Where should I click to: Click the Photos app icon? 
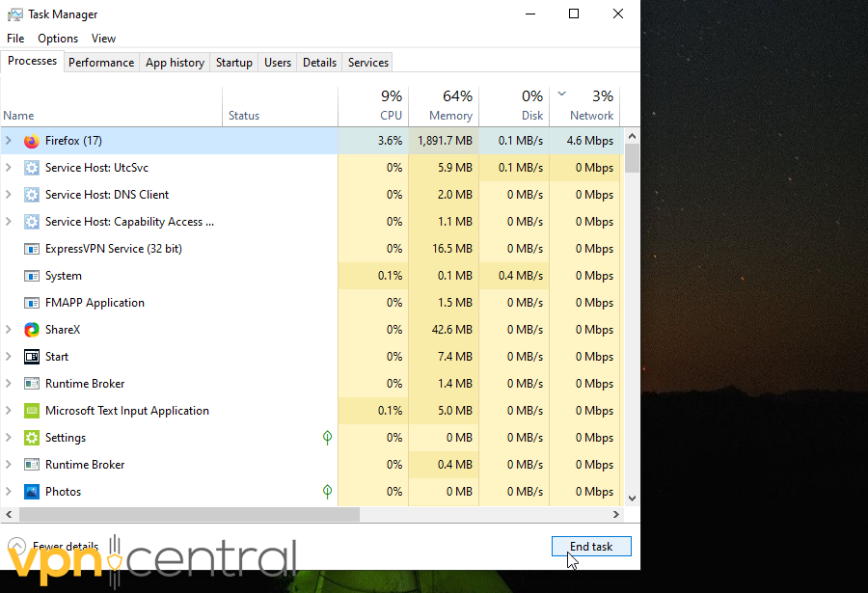[x=32, y=492]
